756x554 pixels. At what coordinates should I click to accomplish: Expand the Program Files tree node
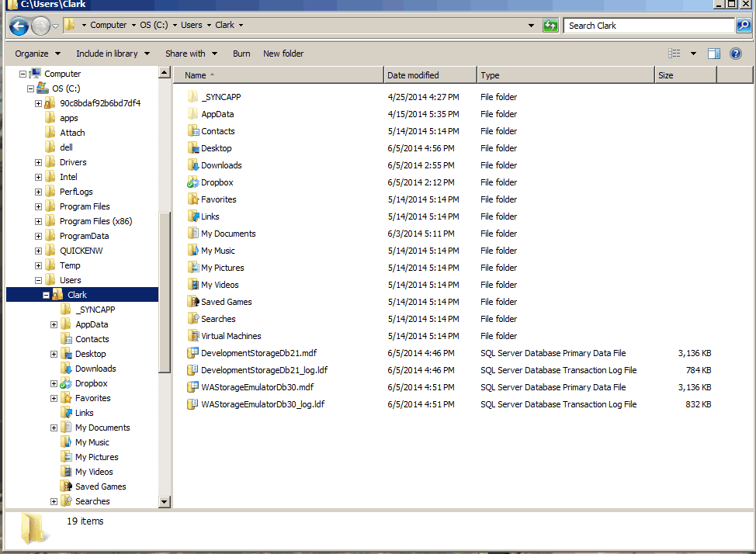click(x=39, y=206)
